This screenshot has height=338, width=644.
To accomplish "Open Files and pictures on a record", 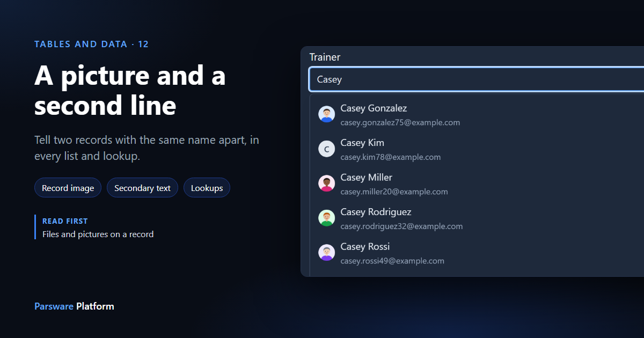I will click(98, 234).
